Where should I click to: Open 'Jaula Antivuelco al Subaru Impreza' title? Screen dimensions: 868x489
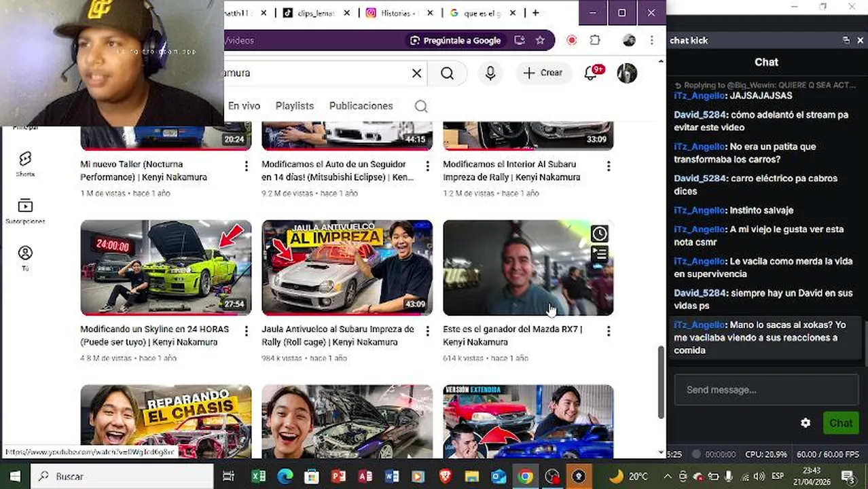tap(338, 336)
